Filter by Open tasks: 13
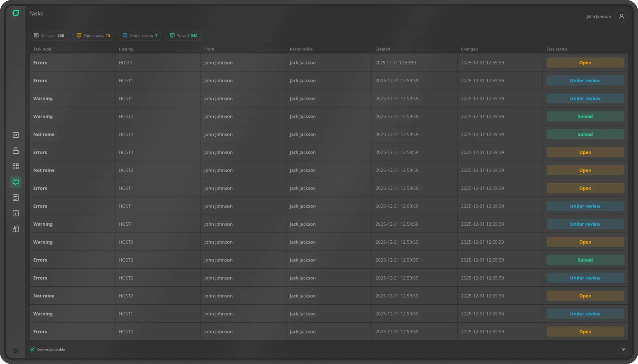Screen dimensions: 638x364 [x=93, y=36]
